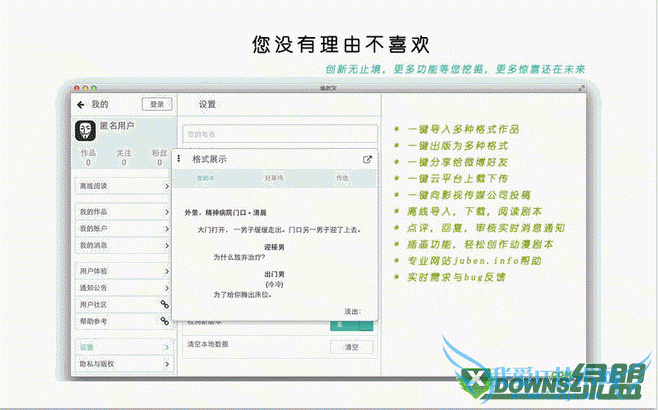Click the 格式展示 popup title
Viewport: 658px width, 410px height.
click(209, 159)
